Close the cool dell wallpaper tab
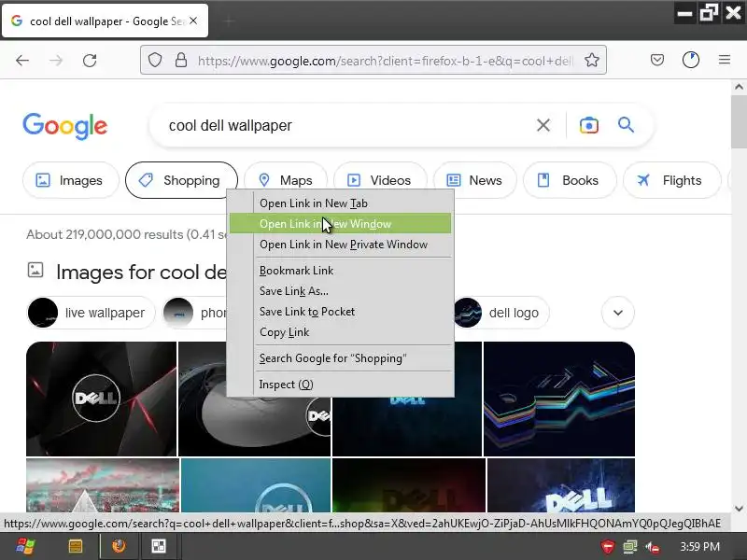Screen dimensions: 747x560 tap(193, 21)
